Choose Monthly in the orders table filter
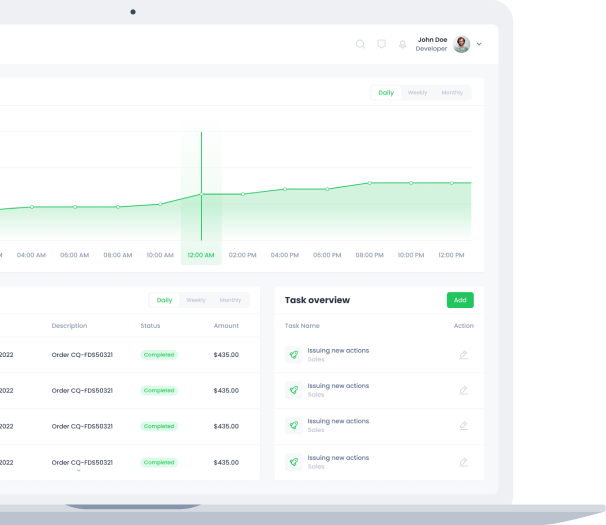Viewport: 606px width, 525px height. 230,300
